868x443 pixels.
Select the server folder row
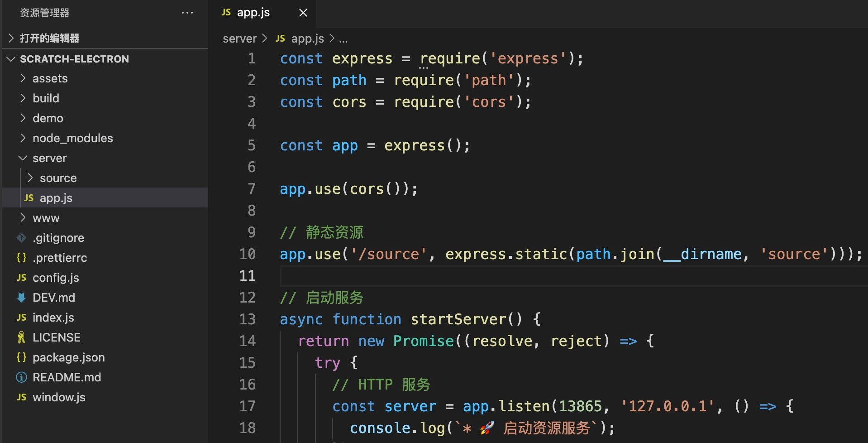tap(105, 158)
